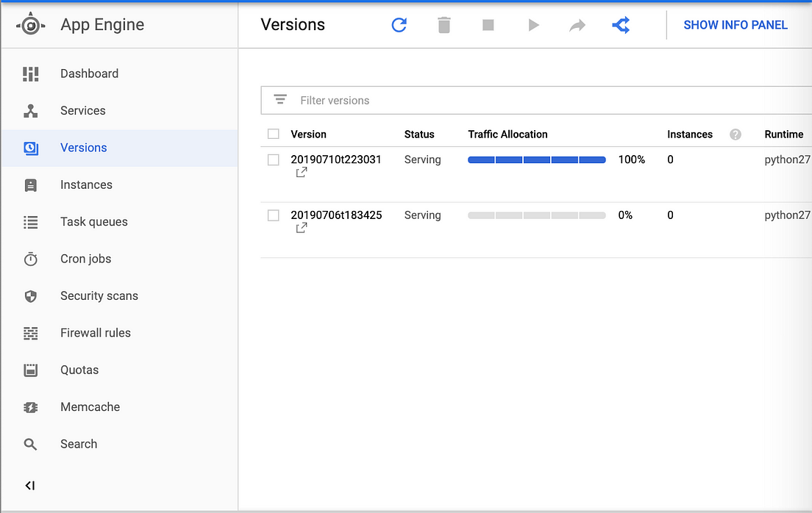Screen dimensions: 812x513
Task: Click the Runtime column header
Action: (784, 134)
